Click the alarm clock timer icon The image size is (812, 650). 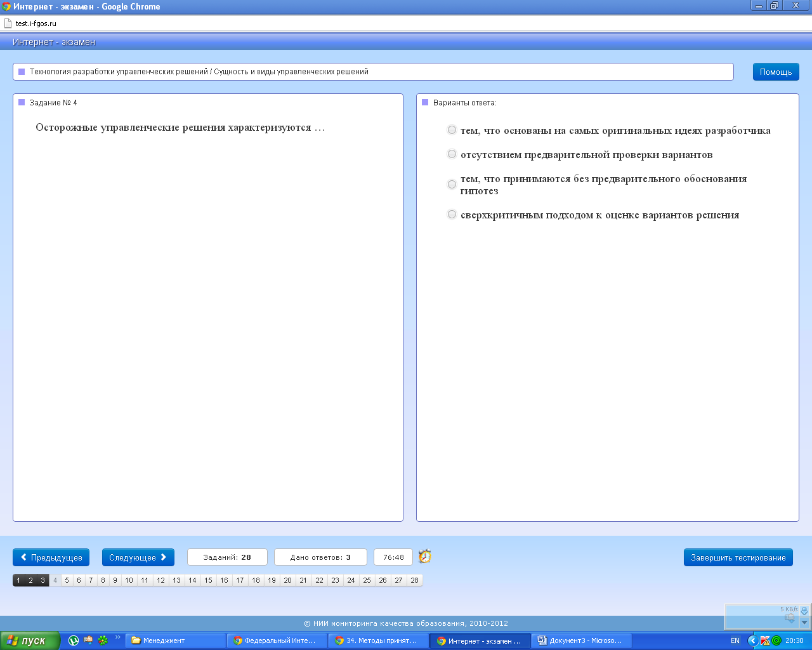pyautogui.click(x=425, y=556)
